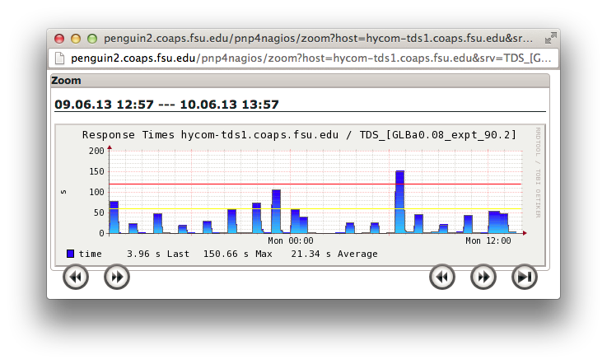Image resolution: width=607 pixels, height=364 pixels.
Task: Click the blue 'time' legend color swatch
Action: click(x=71, y=254)
